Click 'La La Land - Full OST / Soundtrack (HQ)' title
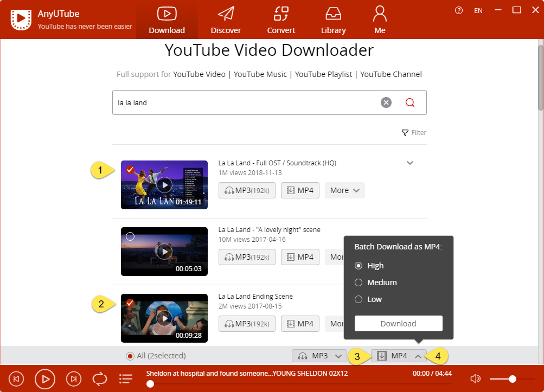Screen dimensions: 544x392 [x=277, y=163]
